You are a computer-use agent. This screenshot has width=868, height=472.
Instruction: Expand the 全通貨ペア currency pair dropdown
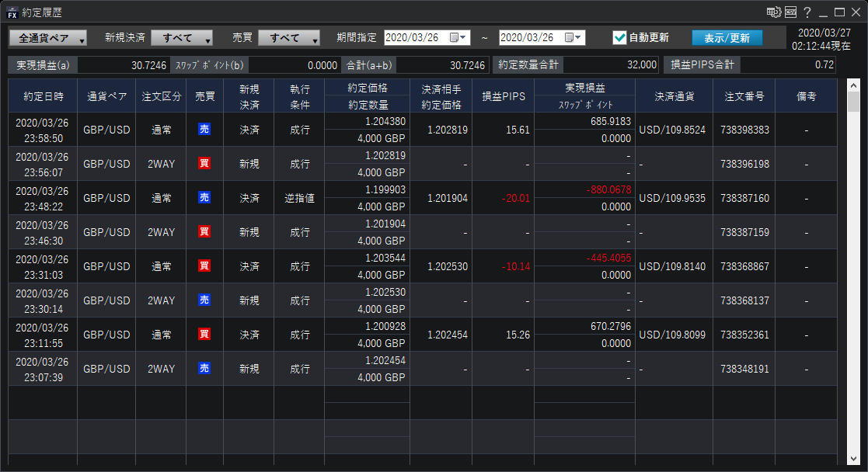coord(48,37)
